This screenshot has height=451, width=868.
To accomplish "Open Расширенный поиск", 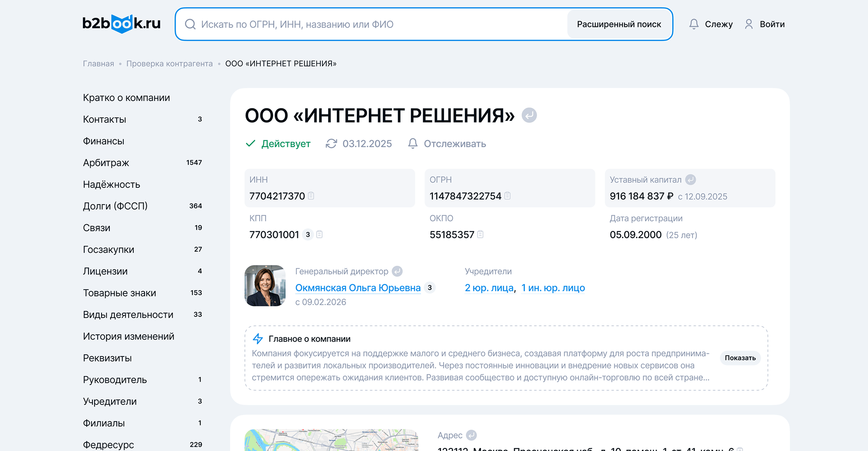I will (619, 24).
